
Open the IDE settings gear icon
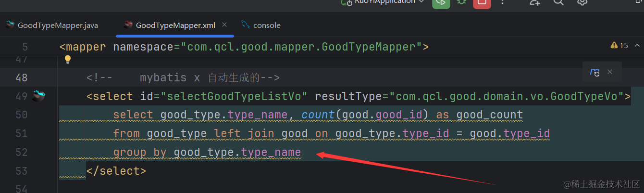[582, 2]
